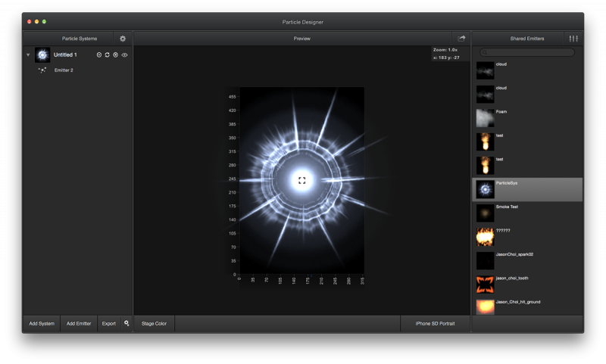Screen dimensions: 606x364
Task: Click the Add Emitter button
Action: [79, 324]
